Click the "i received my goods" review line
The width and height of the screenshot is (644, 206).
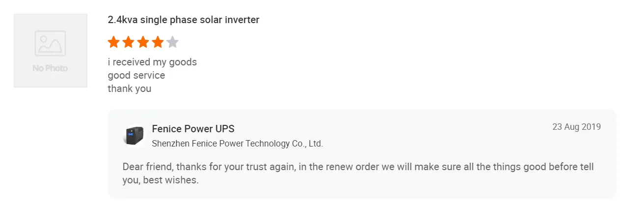[x=152, y=62]
